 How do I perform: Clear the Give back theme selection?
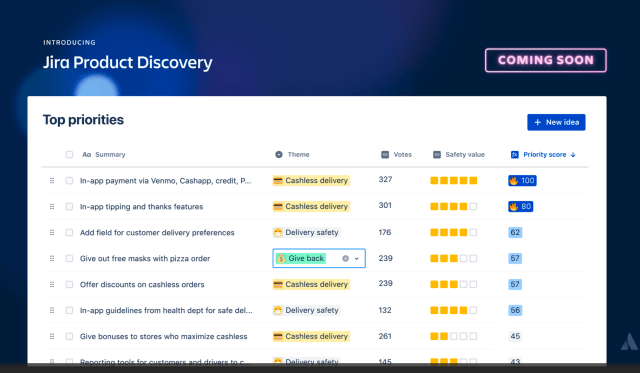click(x=345, y=258)
